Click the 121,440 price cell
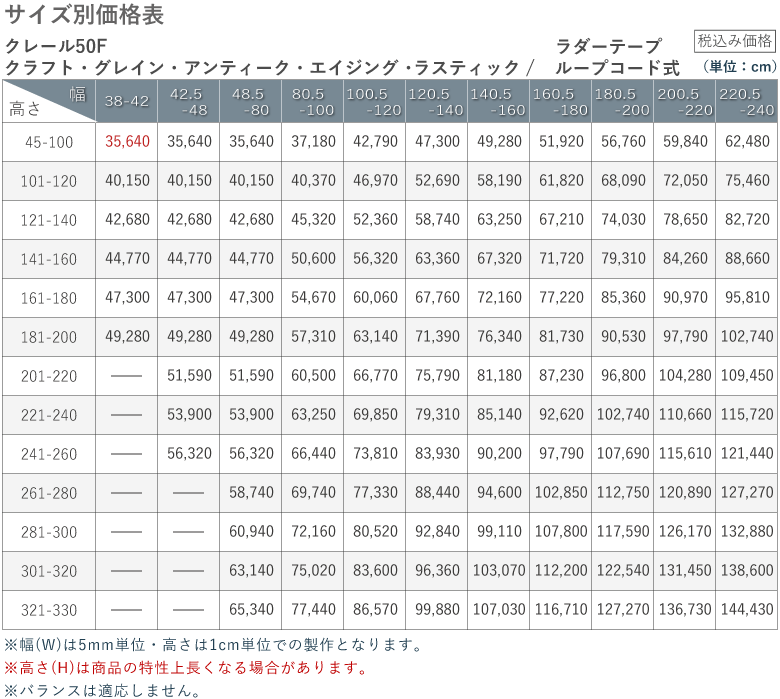The width and height of the screenshot is (780, 699). tap(747, 454)
